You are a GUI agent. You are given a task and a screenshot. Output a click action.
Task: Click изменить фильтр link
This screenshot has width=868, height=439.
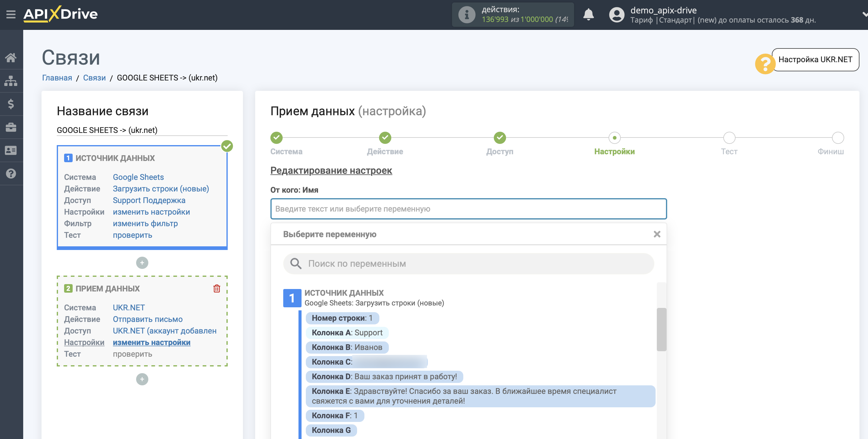pyautogui.click(x=145, y=223)
